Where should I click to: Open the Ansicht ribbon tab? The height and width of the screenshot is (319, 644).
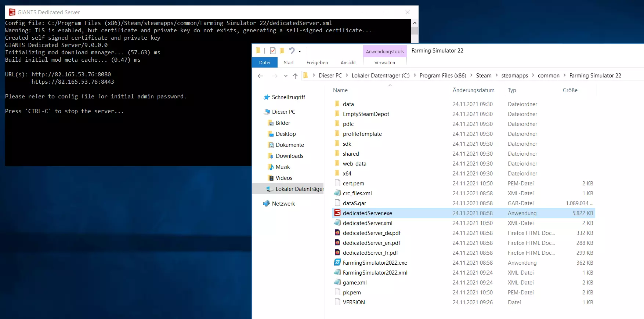coord(348,62)
